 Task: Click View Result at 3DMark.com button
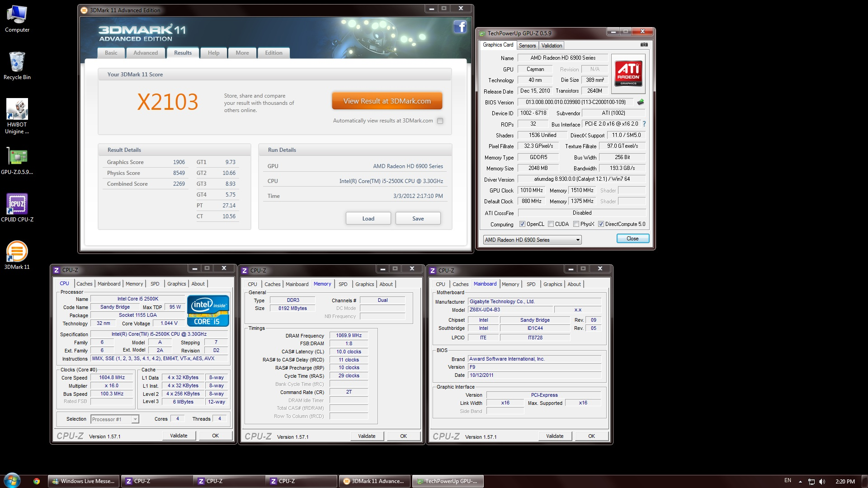coord(387,101)
